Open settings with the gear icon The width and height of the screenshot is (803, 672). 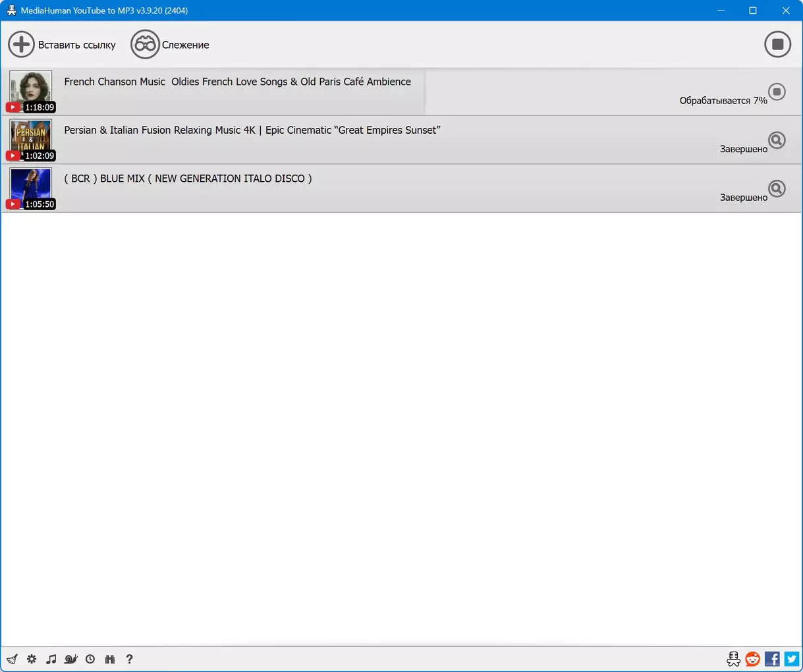32,659
